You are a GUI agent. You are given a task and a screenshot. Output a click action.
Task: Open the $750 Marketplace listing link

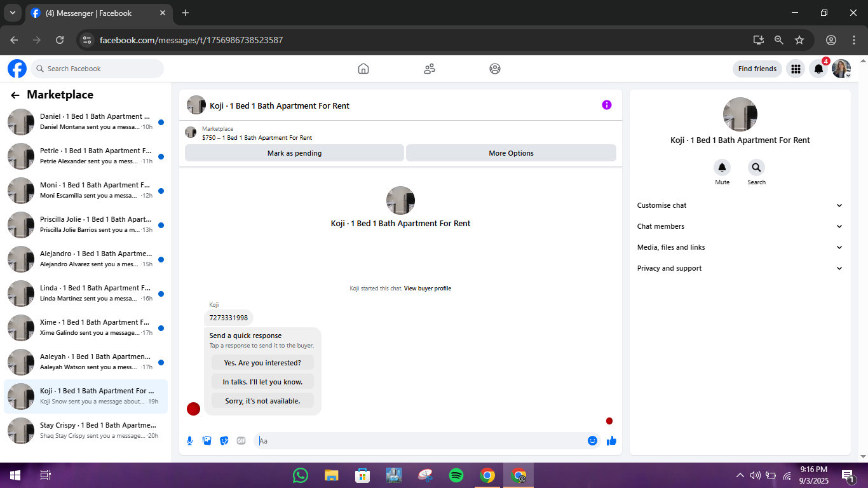click(257, 137)
